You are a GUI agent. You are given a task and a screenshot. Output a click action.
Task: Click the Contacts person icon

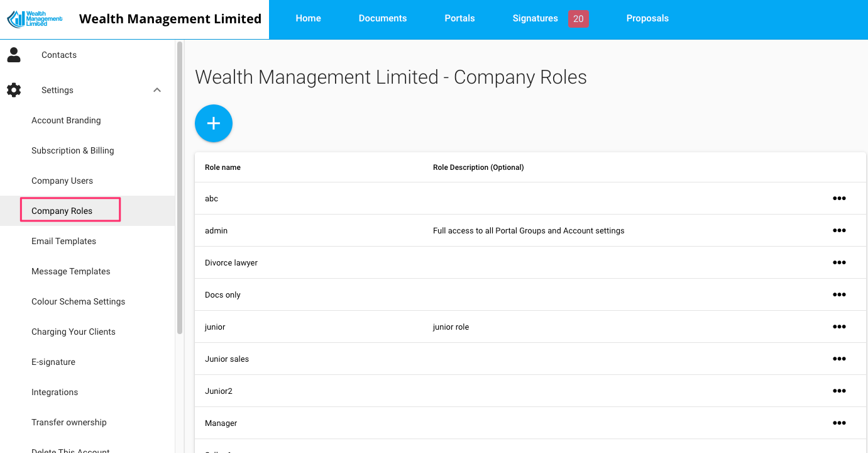tap(14, 55)
